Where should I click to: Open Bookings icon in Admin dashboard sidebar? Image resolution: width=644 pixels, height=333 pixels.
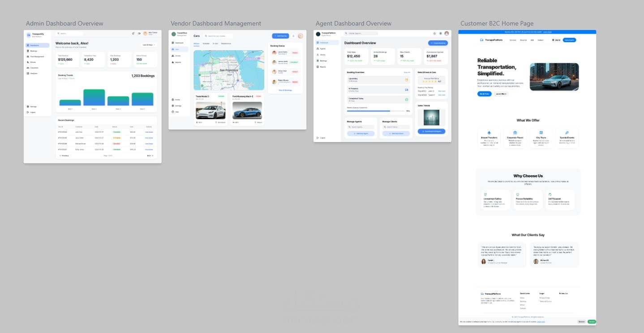pos(28,51)
